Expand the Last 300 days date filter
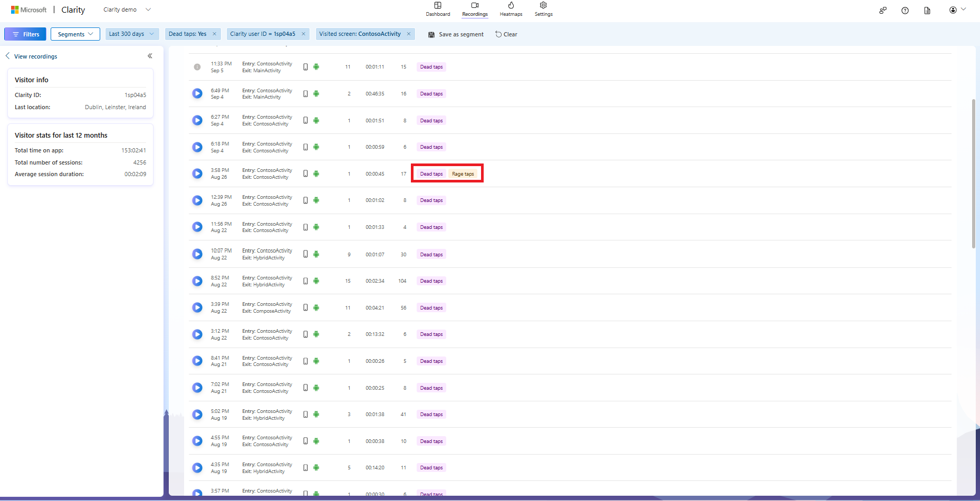Screen dimensions: 980x501 coord(132,34)
